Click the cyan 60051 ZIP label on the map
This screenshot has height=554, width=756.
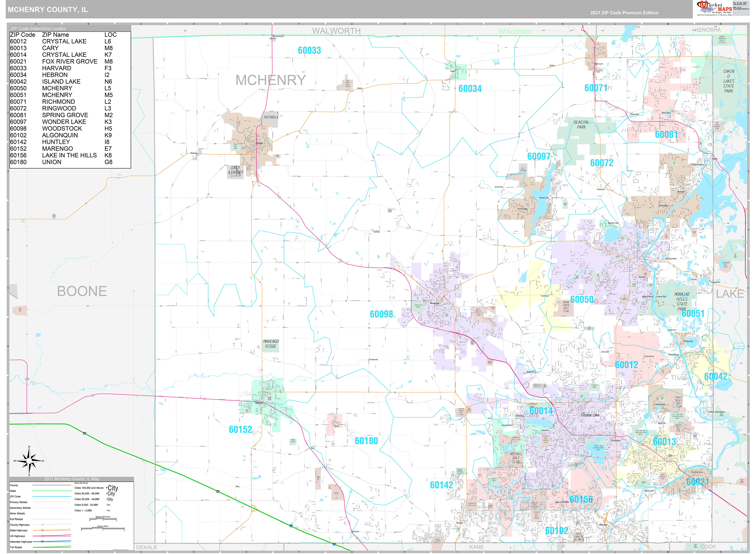point(693,314)
